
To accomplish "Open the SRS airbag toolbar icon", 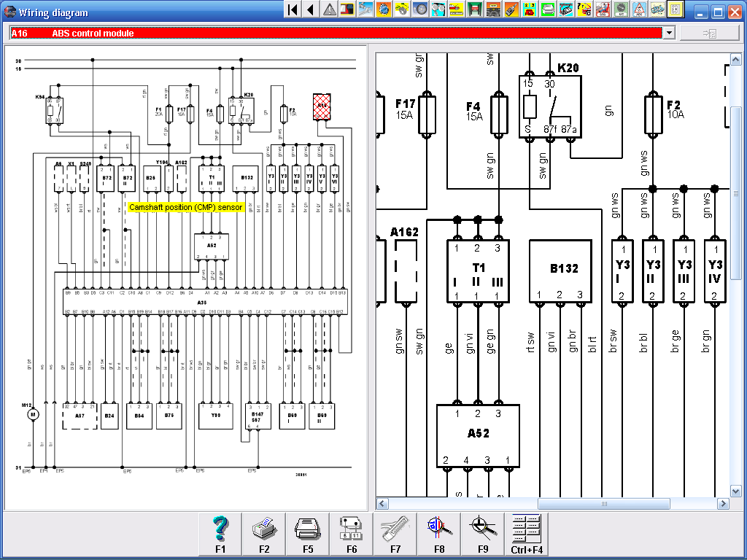I will 603,9.
